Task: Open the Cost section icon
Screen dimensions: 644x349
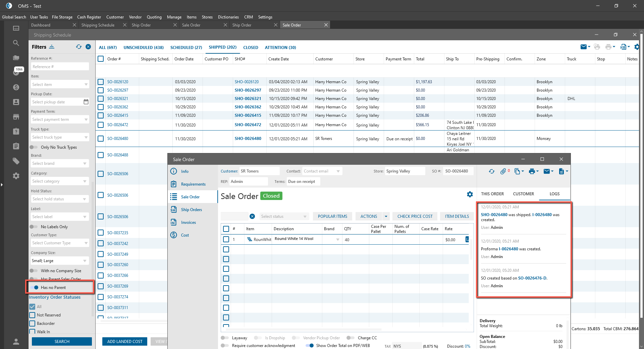Action: click(x=174, y=235)
